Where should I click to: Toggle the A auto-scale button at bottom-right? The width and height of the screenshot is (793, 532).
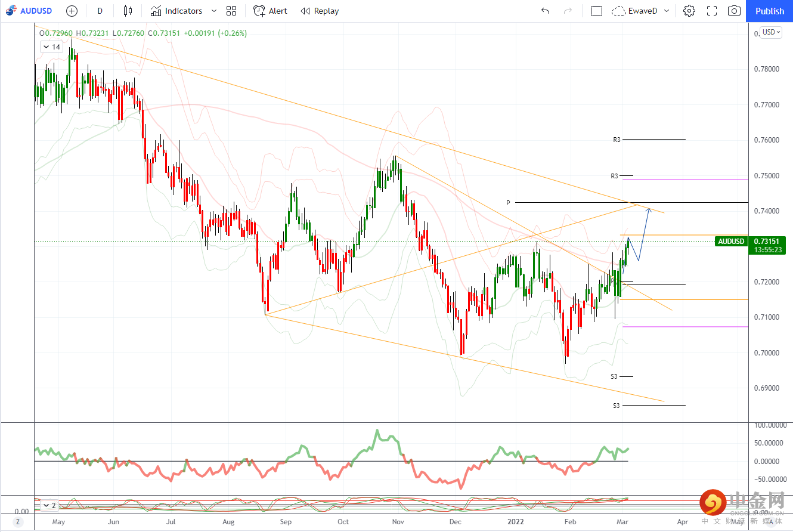click(771, 521)
